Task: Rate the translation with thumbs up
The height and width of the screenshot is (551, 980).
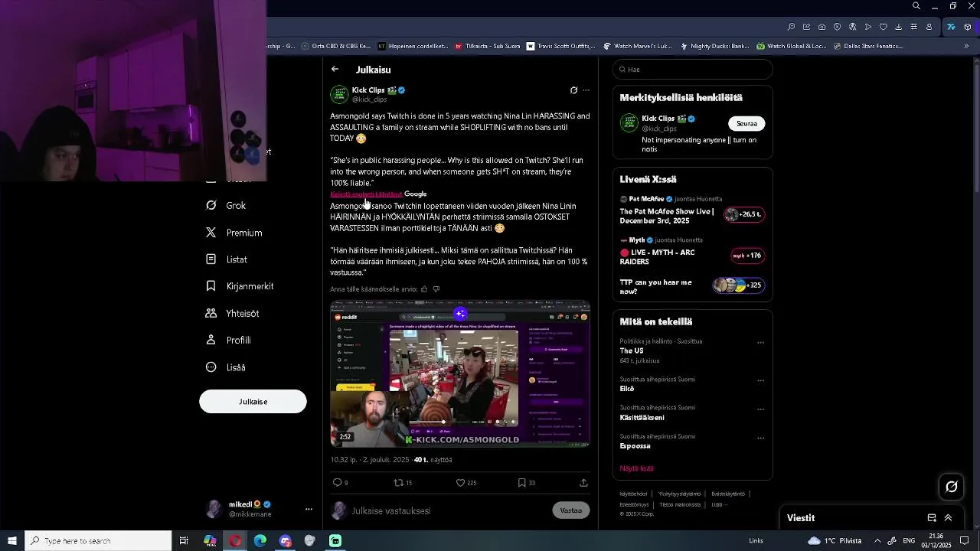Action: click(425, 289)
